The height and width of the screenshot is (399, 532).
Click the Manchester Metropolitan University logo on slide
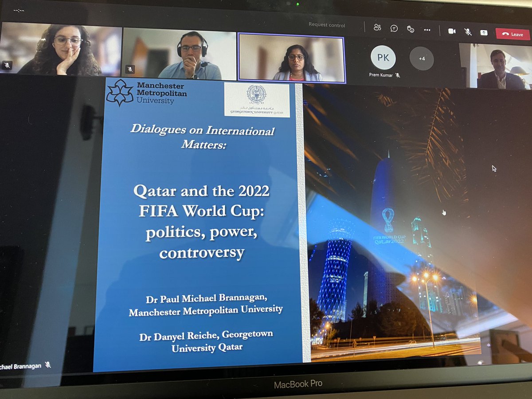[146, 92]
